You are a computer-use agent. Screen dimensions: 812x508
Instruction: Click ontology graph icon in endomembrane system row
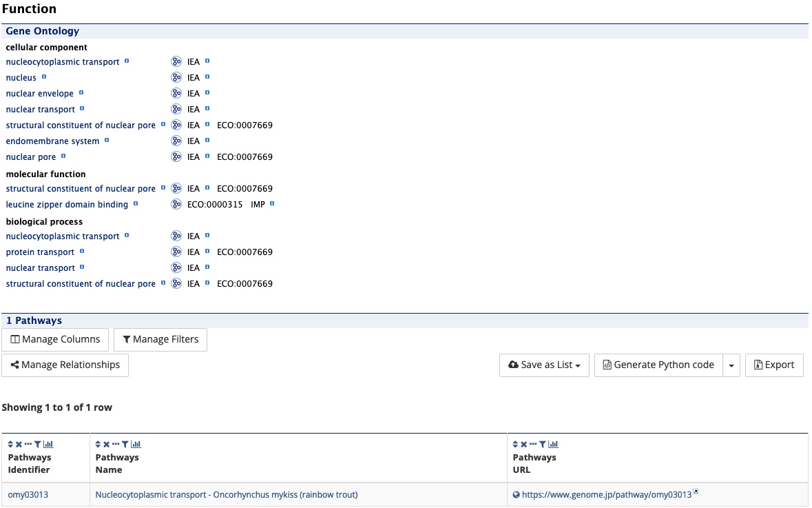pyautogui.click(x=176, y=141)
